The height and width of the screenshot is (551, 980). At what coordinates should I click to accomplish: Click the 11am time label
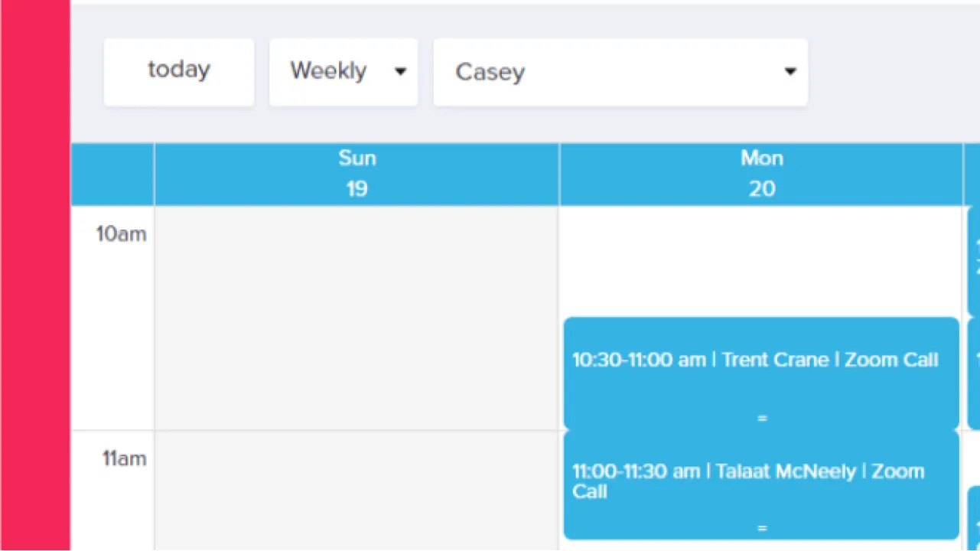click(124, 459)
